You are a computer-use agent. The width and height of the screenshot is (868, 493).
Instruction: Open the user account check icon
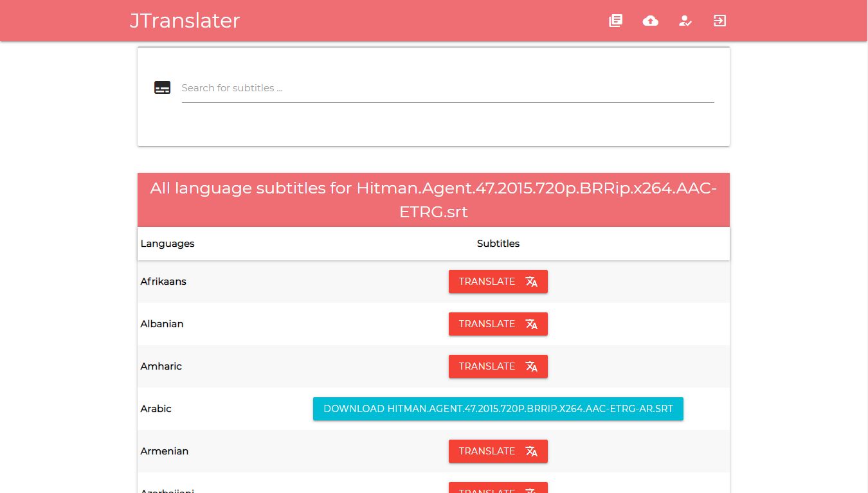[685, 21]
